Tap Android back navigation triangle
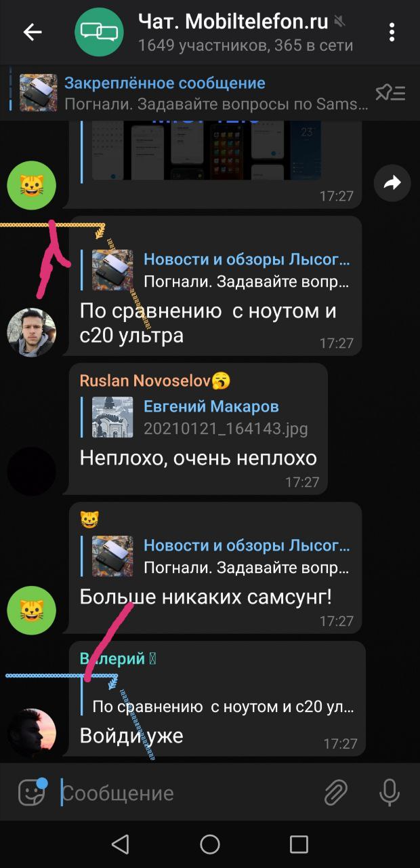Screen dimensions: 420x868 pos(121,844)
